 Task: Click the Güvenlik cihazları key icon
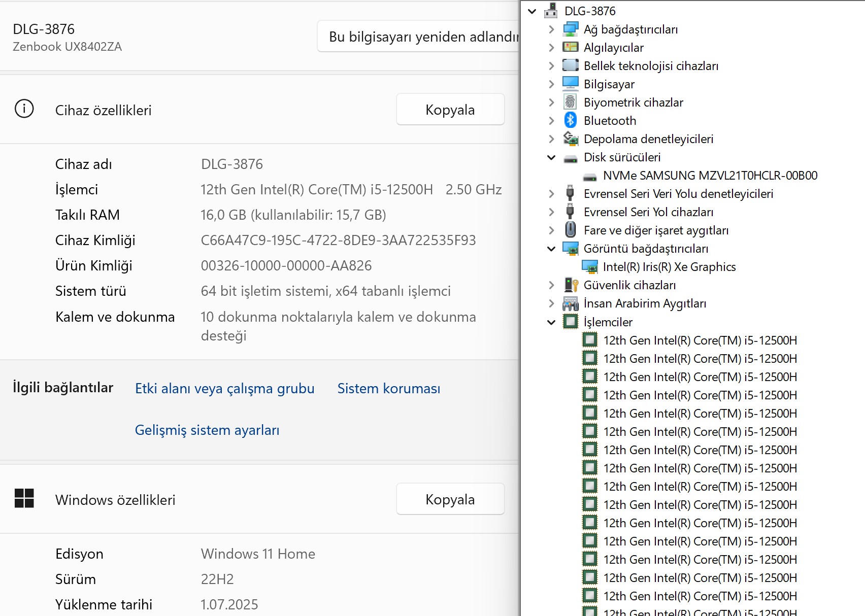point(571,285)
